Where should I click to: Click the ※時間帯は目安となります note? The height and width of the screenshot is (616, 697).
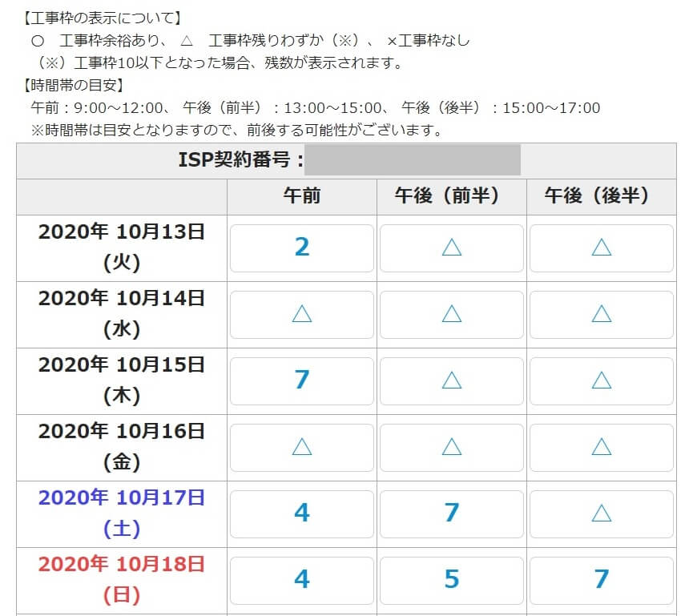tap(237, 130)
